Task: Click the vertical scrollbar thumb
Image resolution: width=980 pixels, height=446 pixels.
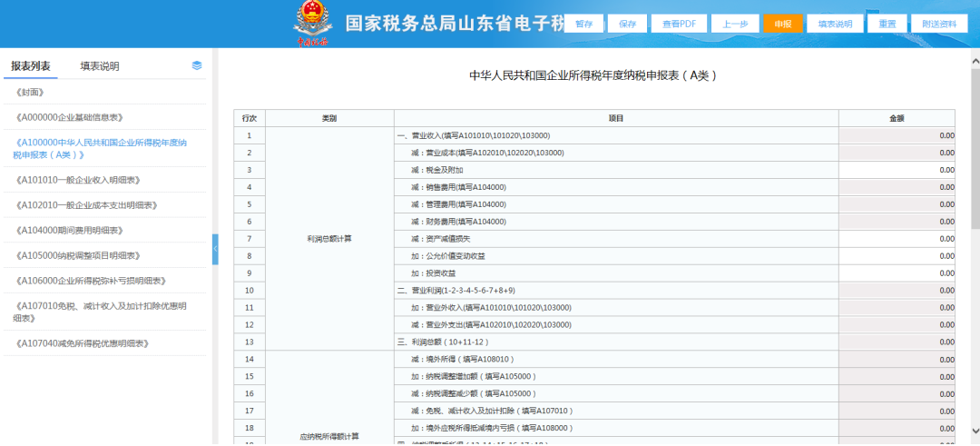Action: [x=975, y=148]
